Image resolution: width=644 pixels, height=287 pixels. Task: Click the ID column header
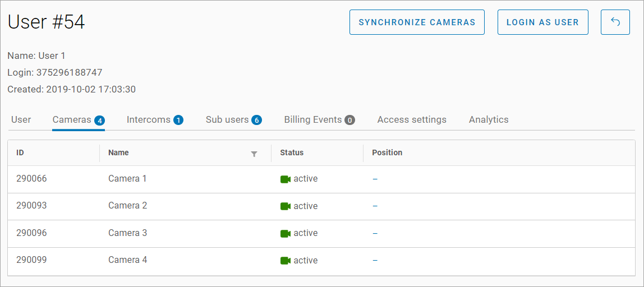tap(20, 152)
